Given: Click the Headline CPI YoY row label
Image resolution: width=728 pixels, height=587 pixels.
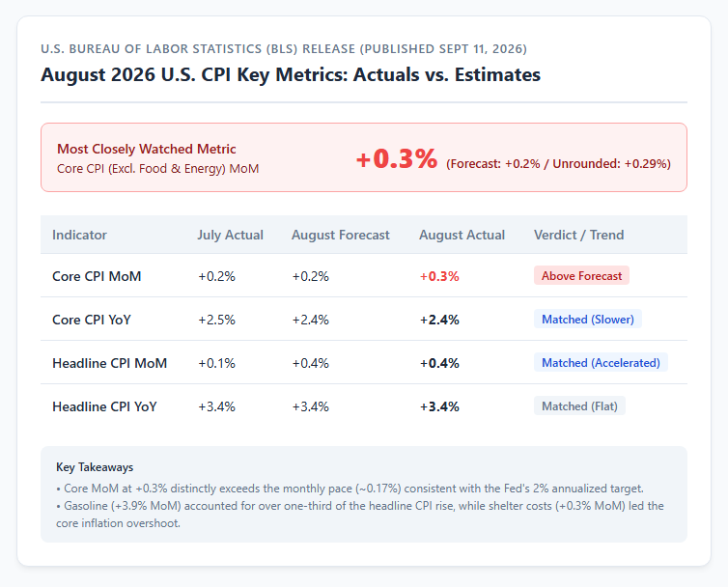Looking at the screenshot, I should click(x=104, y=406).
